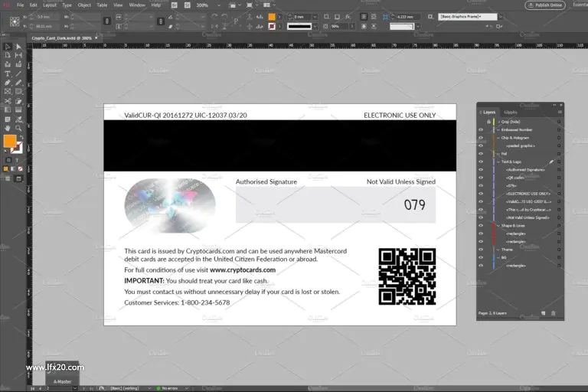Select the Gradient Swatch tool
The width and height of the screenshot is (588, 392).
7,110
